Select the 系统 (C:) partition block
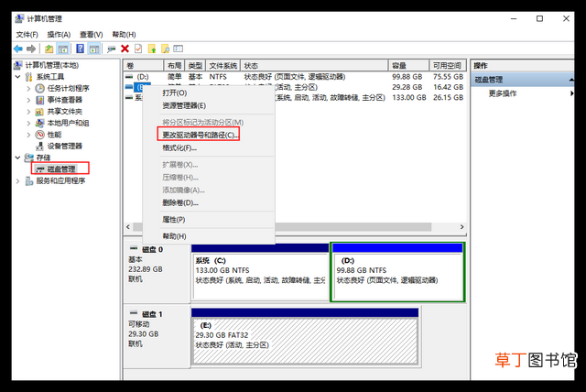This screenshot has height=392, width=586. point(260,272)
